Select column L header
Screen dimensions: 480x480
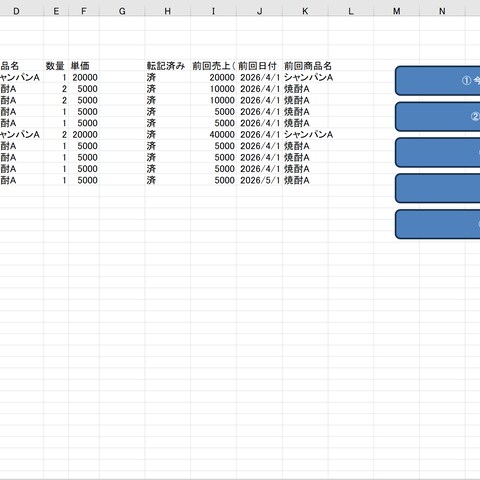351,11
